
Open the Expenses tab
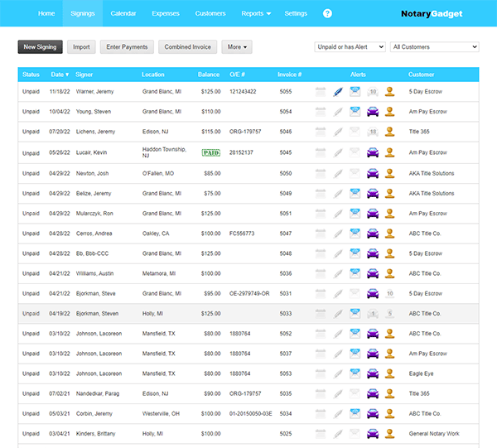[x=166, y=13]
